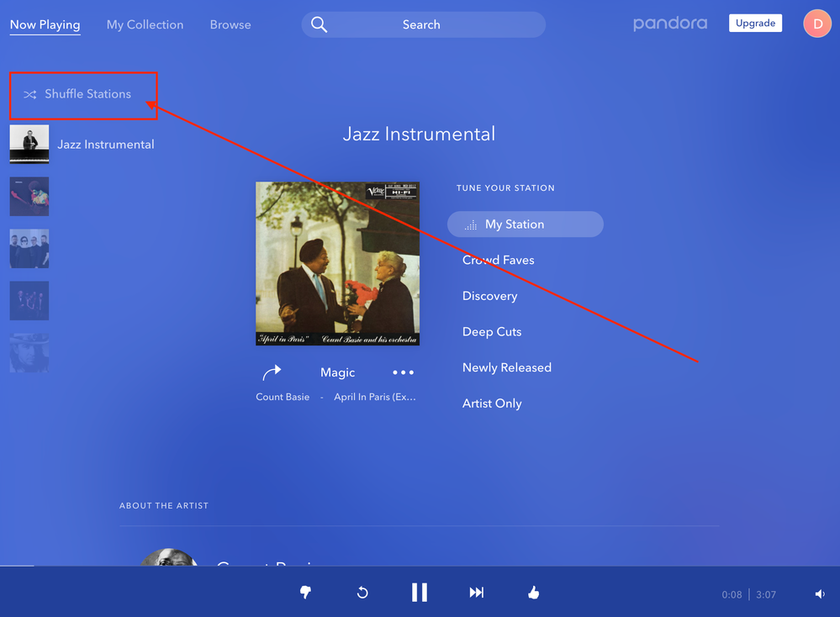Pause the current song
This screenshot has height=617, width=840.
coord(420,593)
